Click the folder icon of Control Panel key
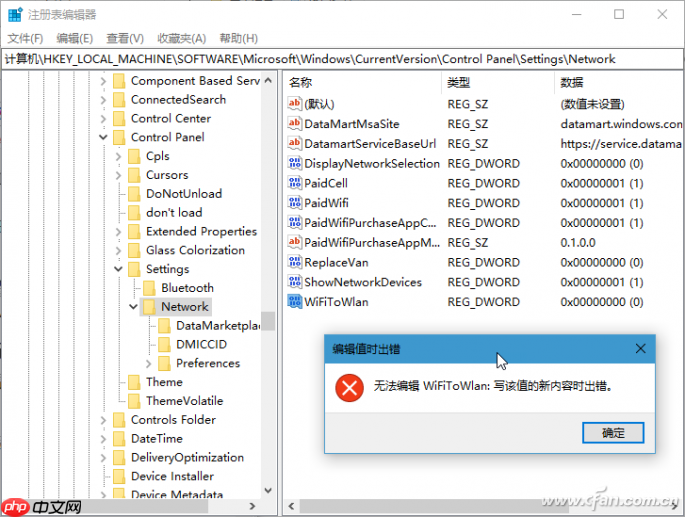Screen dimensions: 685x517 click(x=119, y=137)
